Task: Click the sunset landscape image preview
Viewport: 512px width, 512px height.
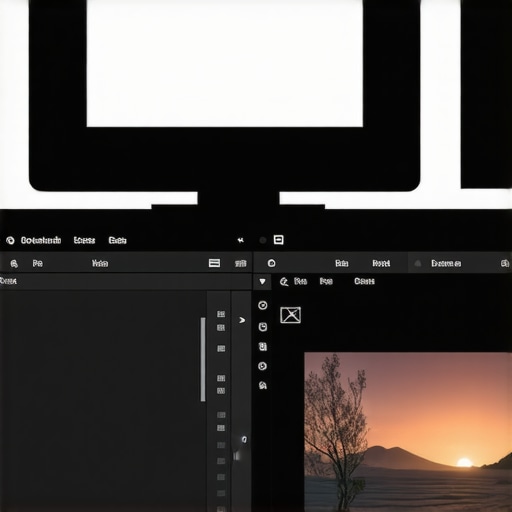Action: point(408,432)
